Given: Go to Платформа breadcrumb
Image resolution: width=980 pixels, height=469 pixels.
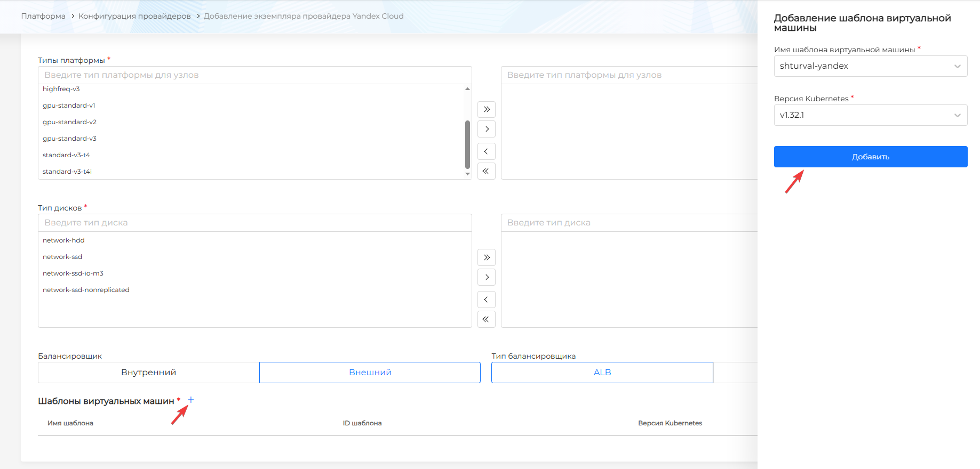Looking at the screenshot, I should pyautogui.click(x=43, y=16).
